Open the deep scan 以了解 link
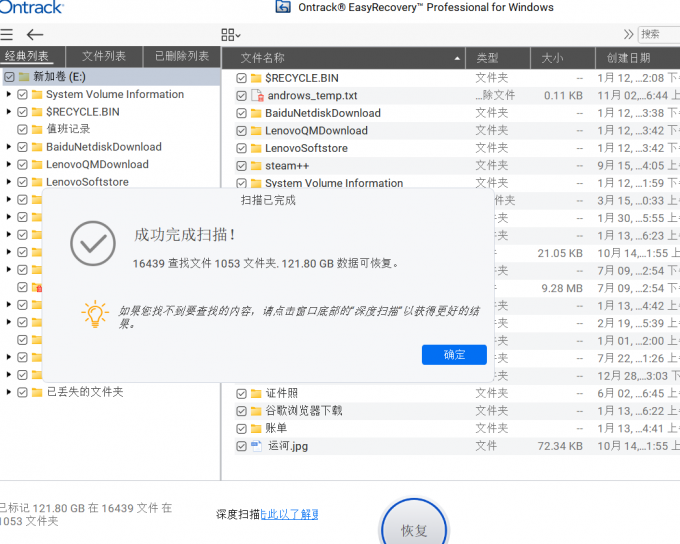 coord(289,515)
